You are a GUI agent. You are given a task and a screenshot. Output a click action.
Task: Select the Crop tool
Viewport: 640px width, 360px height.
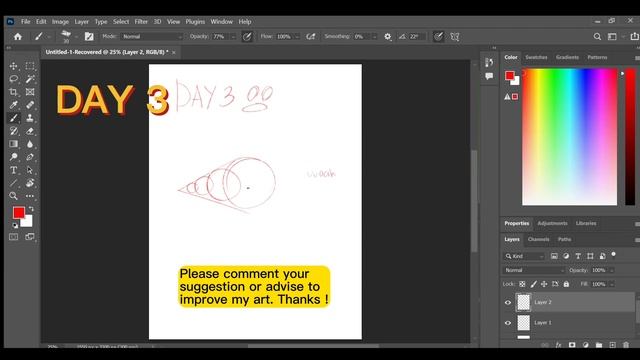(13, 92)
